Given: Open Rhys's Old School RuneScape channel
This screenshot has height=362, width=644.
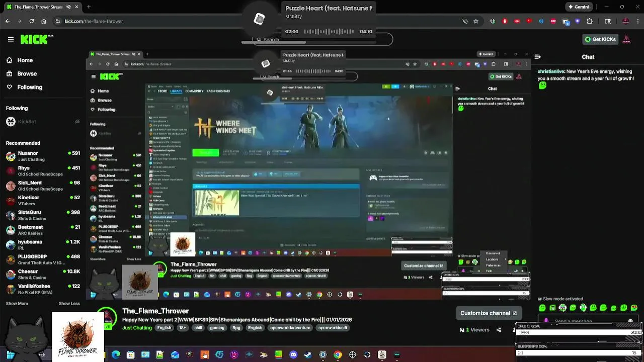Looking at the screenshot, I should pos(43,171).
